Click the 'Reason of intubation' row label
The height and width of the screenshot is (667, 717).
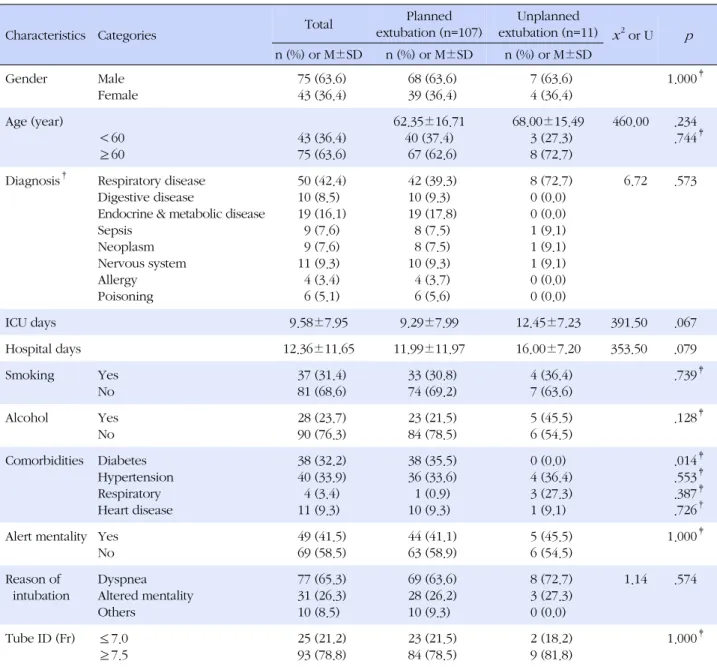(37, 587)
